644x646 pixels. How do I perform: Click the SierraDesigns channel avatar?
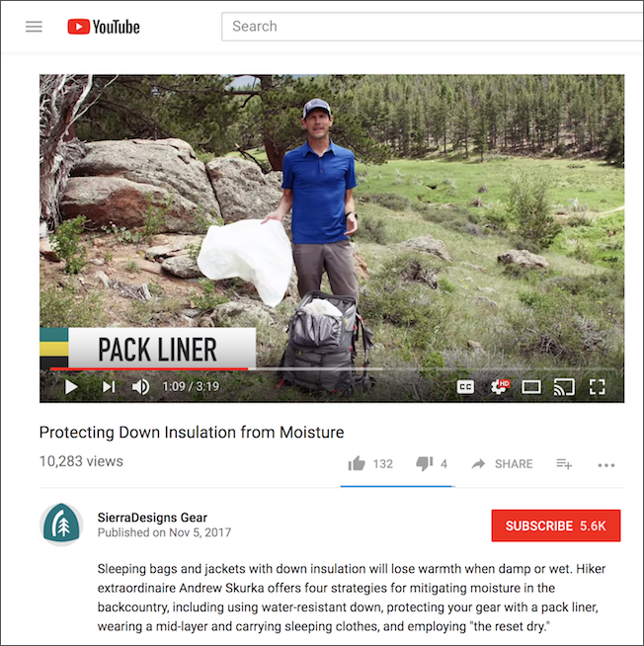(x=61, y=525)
